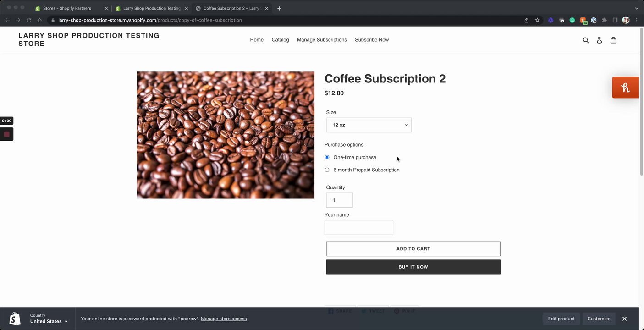
Task: Open the Country United States selector
Action: point(49,319)
